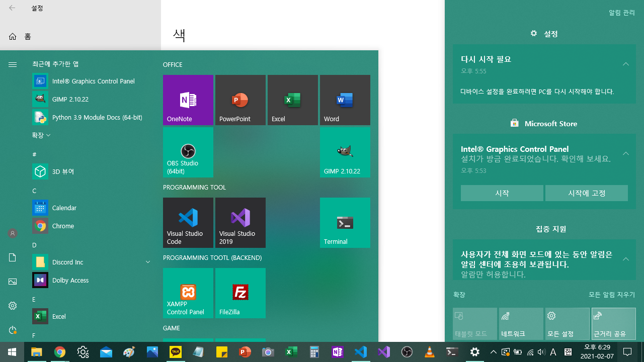644x362 pixels.
Task: Open the clock showing 오후 6:29
Action: click(x=597, y=352)
